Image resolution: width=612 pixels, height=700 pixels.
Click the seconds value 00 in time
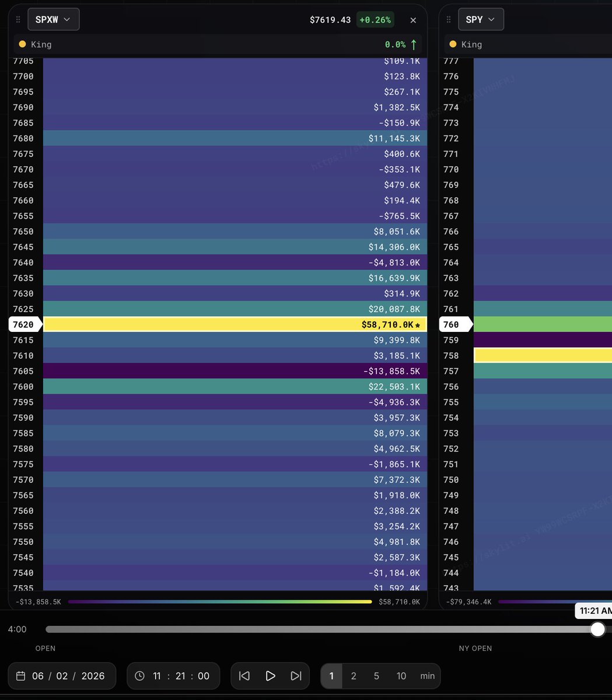tap(204, 675)
